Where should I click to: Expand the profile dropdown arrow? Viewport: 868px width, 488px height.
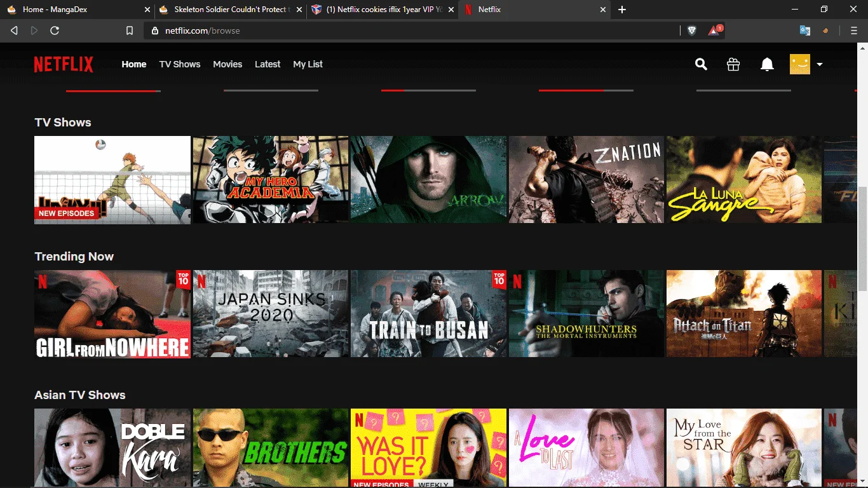point(820,64)
